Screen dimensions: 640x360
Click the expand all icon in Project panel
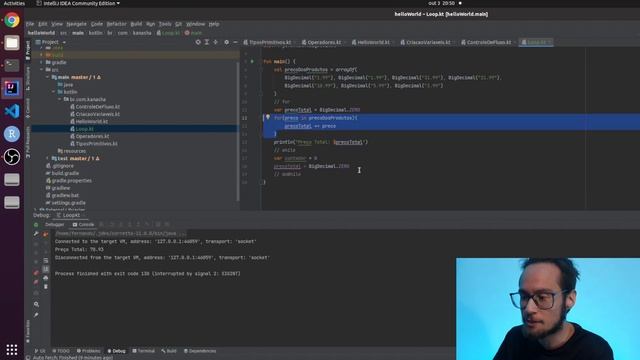(x=207, y=42)
